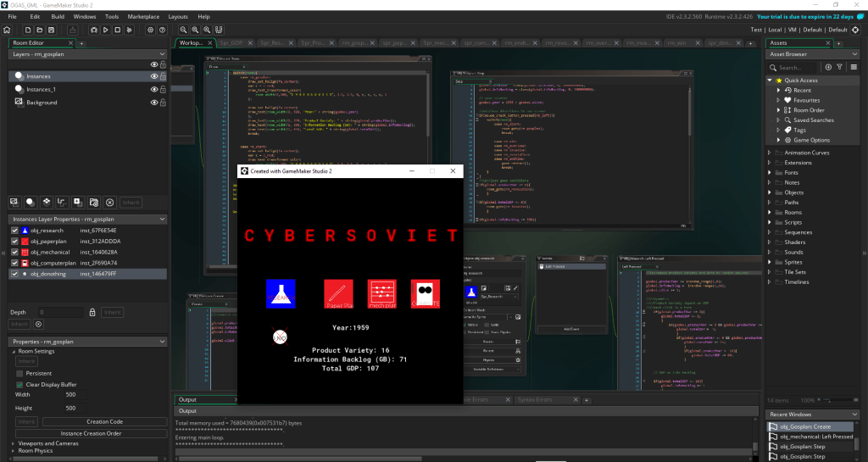Expand the Sprites folder in Assets
The image size is (868, 462).
(770, 262)
